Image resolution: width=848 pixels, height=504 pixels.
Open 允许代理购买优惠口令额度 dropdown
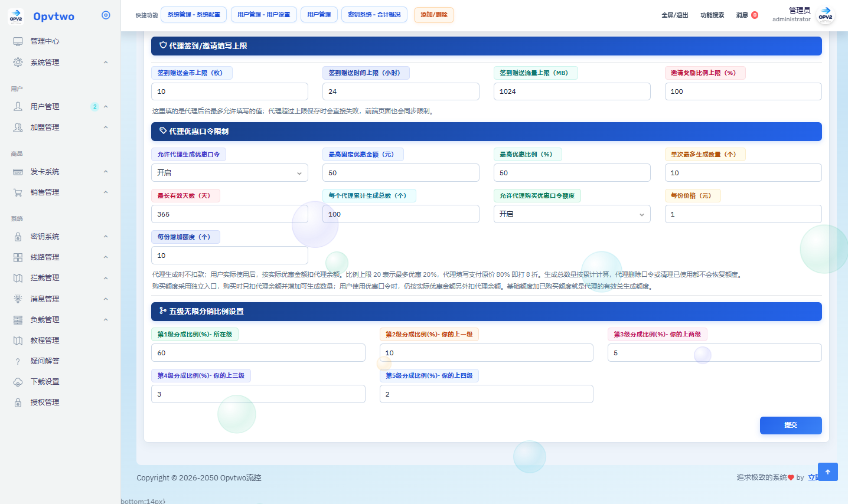tap(572, 214)
